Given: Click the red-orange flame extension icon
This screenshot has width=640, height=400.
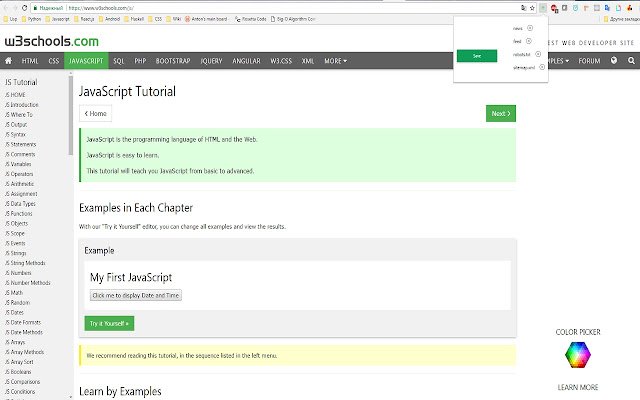Looking at the screenshot, I should (629, 8).
